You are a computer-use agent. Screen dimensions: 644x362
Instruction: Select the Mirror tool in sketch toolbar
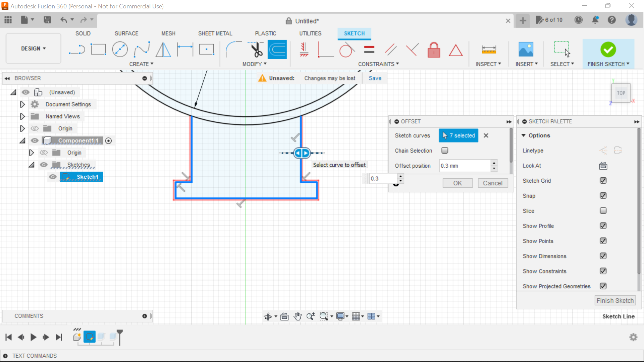pos(163,50)
